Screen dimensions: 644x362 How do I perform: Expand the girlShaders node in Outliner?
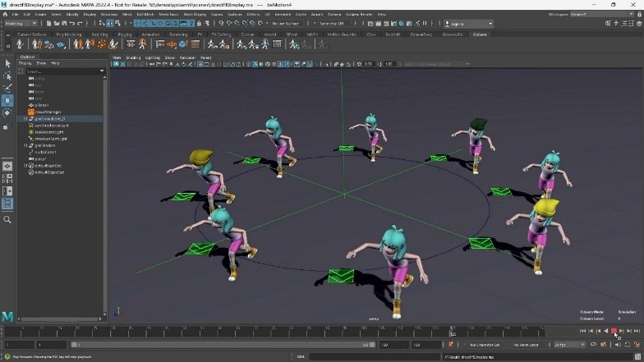click(x=25, y=145)
